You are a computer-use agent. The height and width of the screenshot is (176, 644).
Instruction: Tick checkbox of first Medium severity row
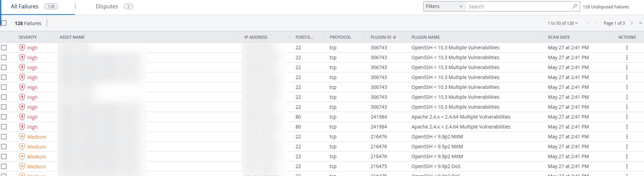4,137
